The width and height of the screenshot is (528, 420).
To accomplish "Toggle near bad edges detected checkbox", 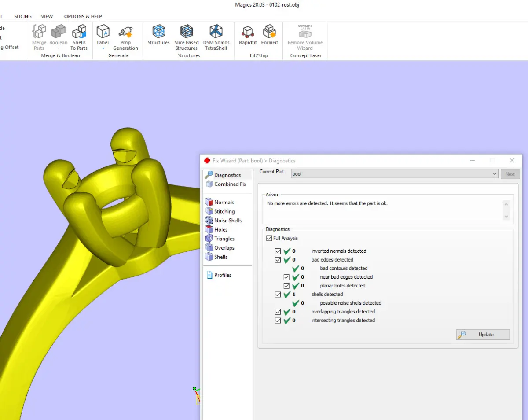I will click(x=286, y=277).
